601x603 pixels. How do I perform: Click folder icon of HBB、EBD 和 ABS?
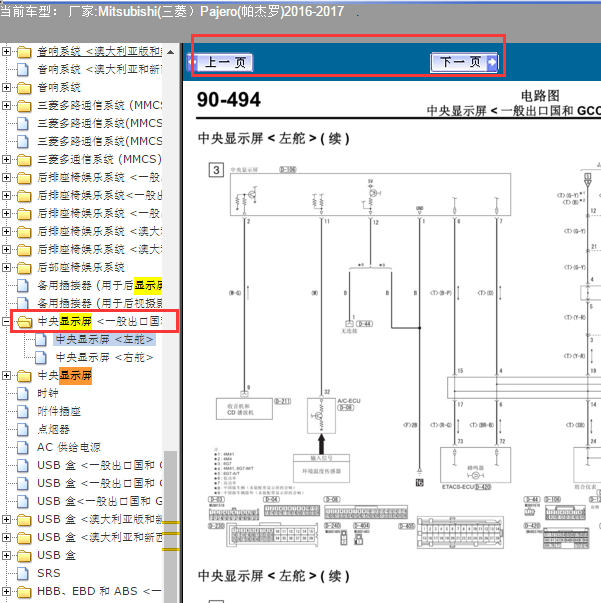[24, 592]
